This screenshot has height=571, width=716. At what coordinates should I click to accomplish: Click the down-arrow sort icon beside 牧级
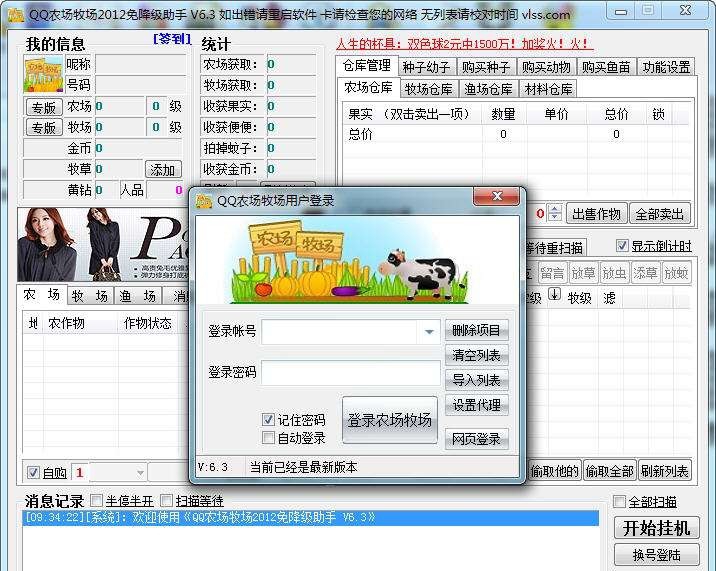pyautogui.click(x=554, y=294)
